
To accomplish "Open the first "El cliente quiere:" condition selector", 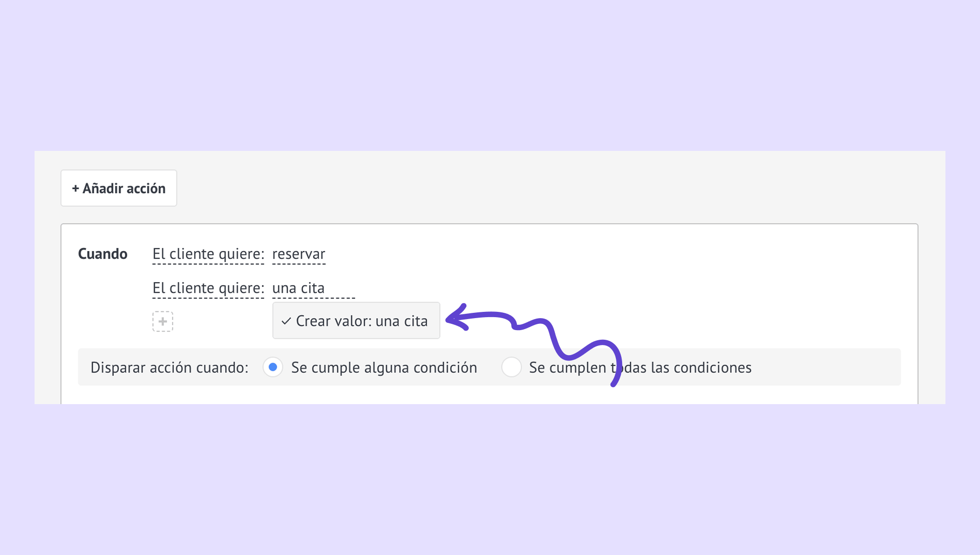I will click(208, 254).
